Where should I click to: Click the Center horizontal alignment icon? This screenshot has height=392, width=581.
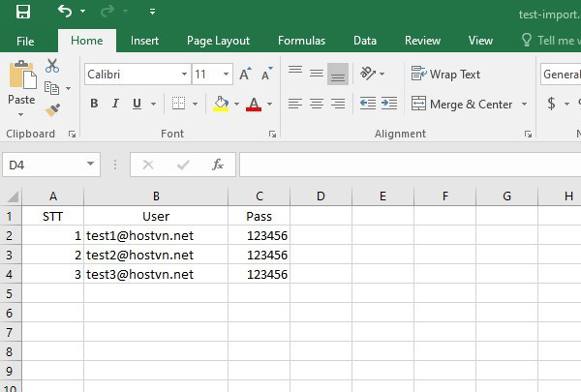point(316,104)
